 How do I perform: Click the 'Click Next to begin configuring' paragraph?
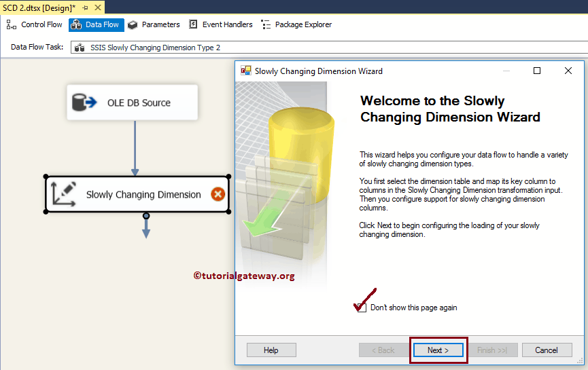click(x=449, y=230)
